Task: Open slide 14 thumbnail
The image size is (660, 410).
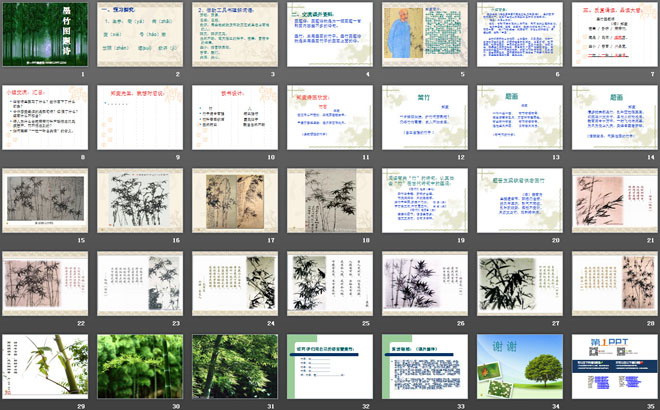Action: [x=615, y=117]
